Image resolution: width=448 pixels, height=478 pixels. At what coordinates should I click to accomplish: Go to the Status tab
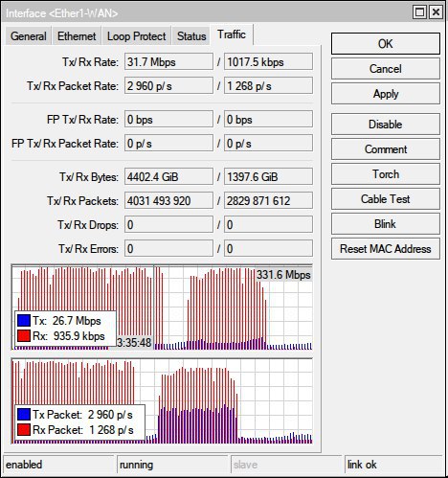(x=191, y=36)
